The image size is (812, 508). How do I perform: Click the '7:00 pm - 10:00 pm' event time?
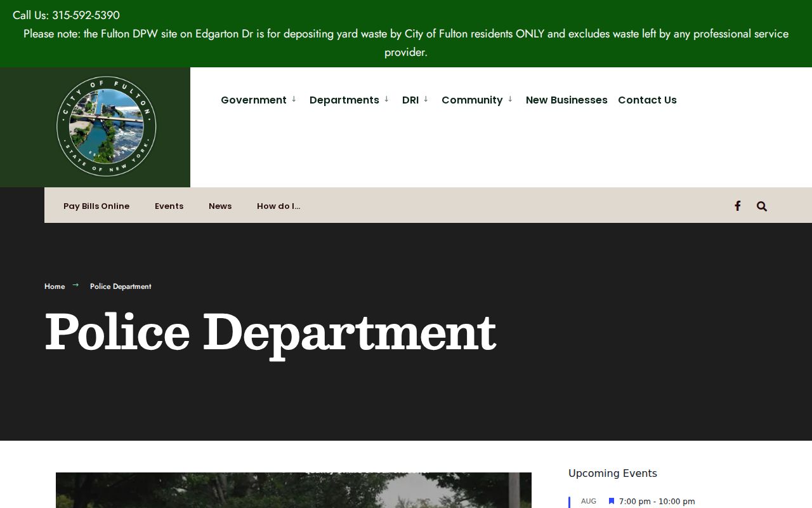657,502
